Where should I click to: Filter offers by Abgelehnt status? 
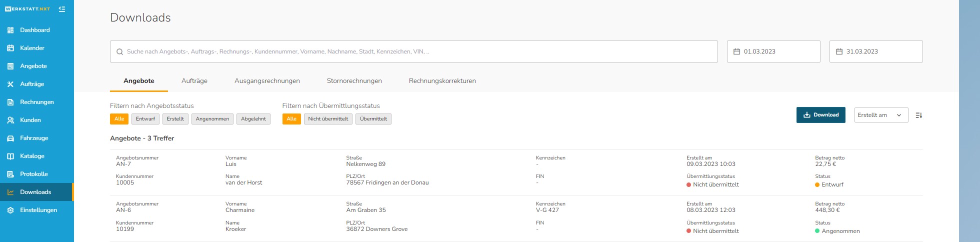click(x=253, y=119)
